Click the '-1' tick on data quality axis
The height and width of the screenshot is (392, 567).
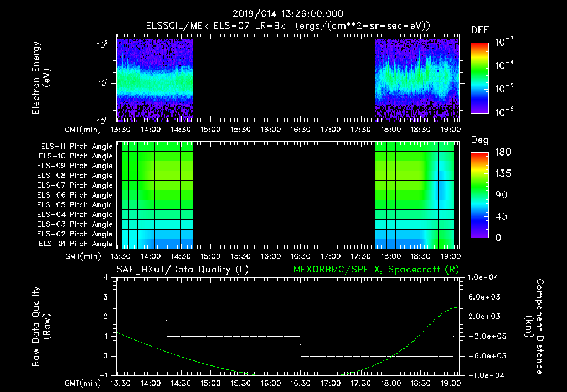pos(104,375)
